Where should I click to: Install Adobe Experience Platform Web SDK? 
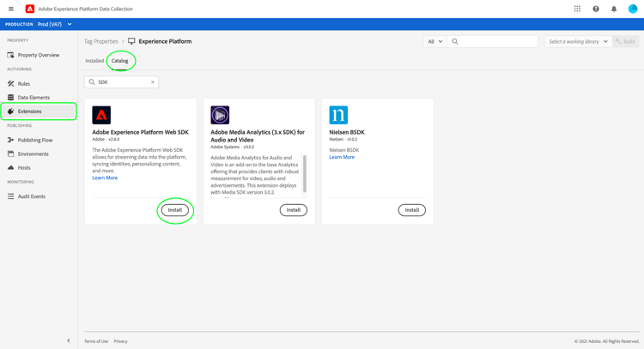point(175,210)
